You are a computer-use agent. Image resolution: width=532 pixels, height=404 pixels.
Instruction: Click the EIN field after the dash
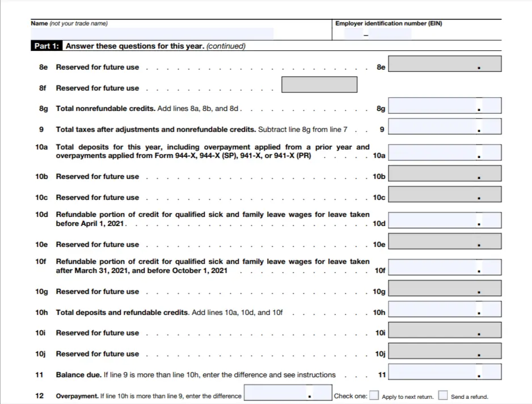[x=390, y=33]
